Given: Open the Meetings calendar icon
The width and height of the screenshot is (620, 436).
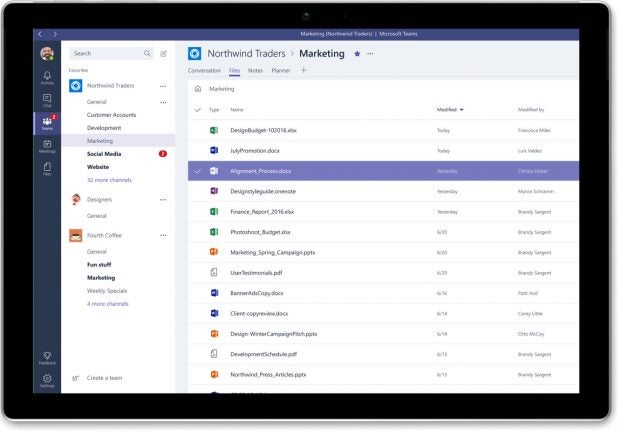Looking at the screenshot, I should click(47, 146).
